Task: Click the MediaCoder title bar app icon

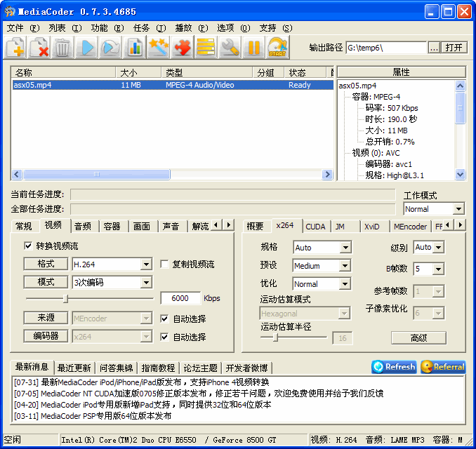Action: point(10,11)
